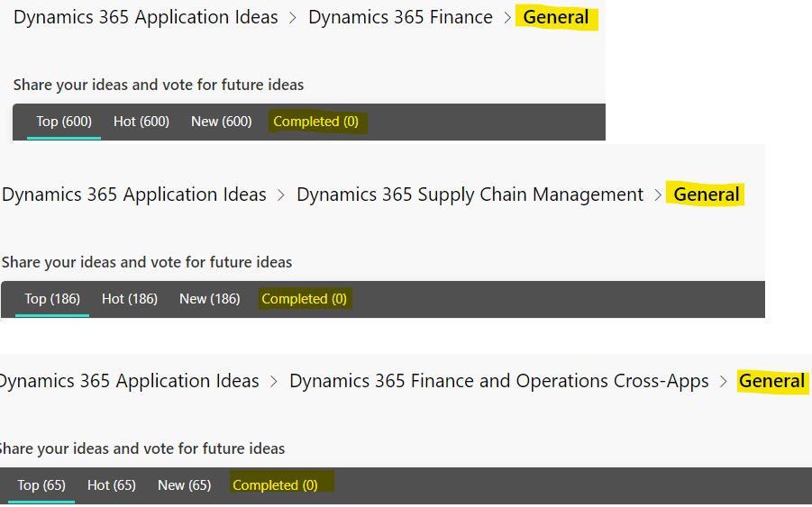Screen dimensions: 812x507
Task: Open the Top (600) tab
Action: point(64,122)
